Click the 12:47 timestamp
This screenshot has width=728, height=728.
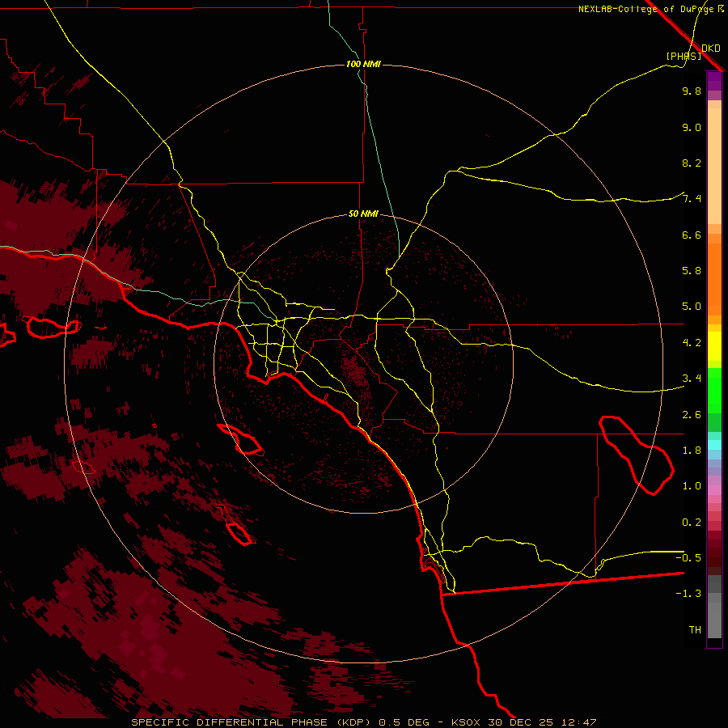578,722
